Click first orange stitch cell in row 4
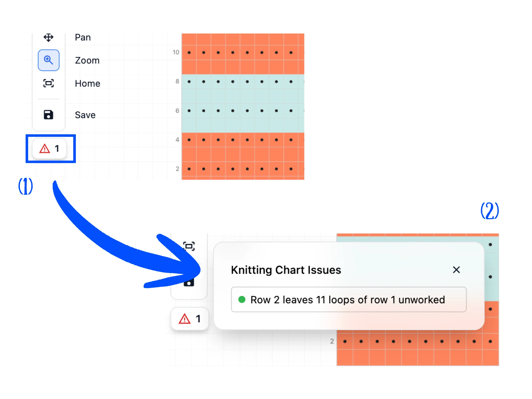Viewport: 532px width, 399px height. click(x=189, y=140)
